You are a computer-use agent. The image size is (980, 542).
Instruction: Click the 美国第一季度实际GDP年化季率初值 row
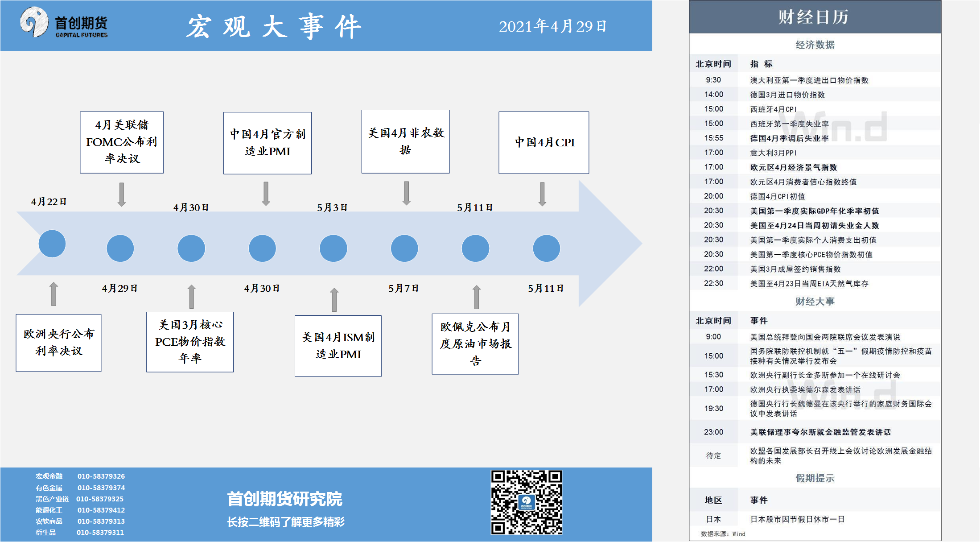tap(814, 211)
